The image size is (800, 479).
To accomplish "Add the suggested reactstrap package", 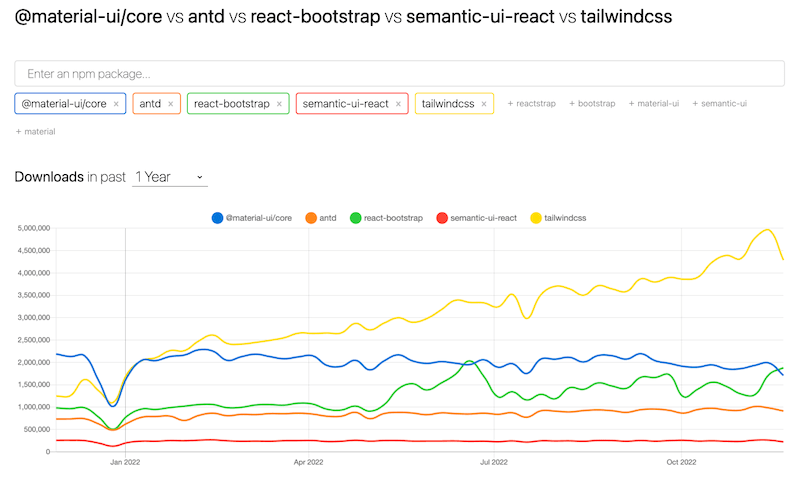I will 531,104.
